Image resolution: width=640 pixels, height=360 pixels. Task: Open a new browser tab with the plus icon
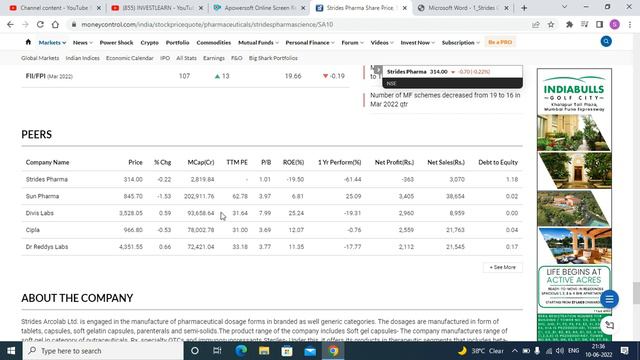click(x=524, y=8)
